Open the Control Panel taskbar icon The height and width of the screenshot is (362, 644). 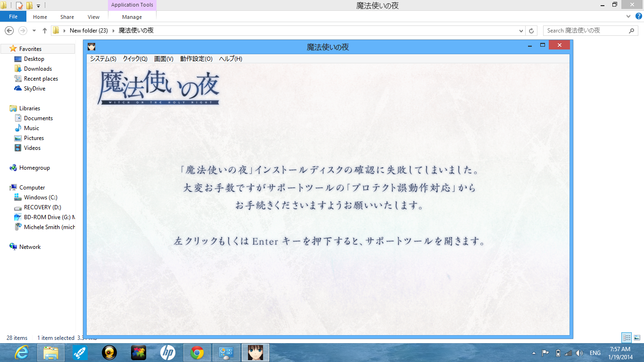click(226, 353)
